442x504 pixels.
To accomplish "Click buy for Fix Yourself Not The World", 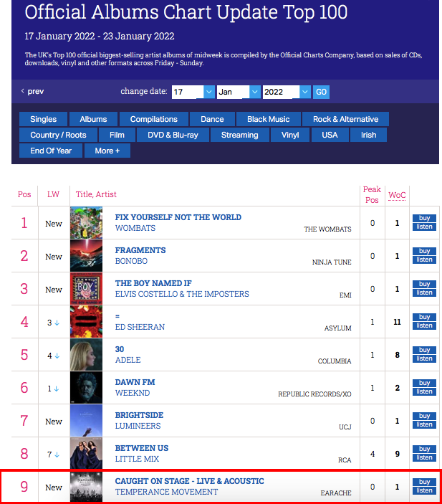I will 424,218.
